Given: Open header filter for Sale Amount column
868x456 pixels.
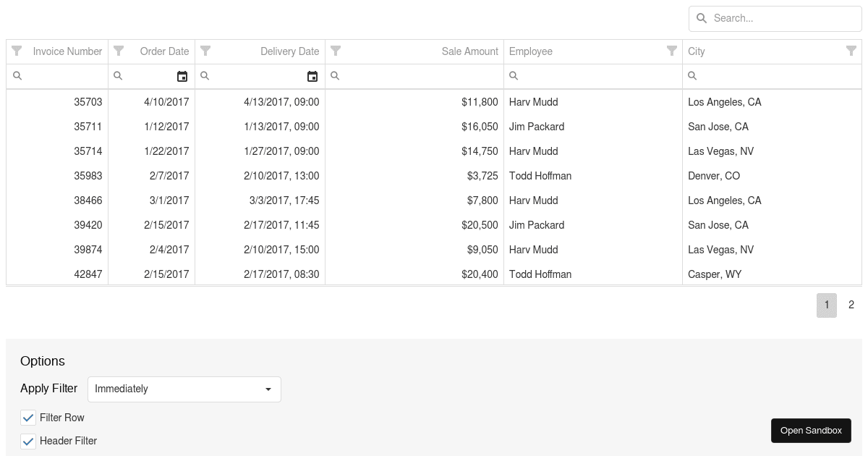Looking at the screenshot, I should [336, 51].
